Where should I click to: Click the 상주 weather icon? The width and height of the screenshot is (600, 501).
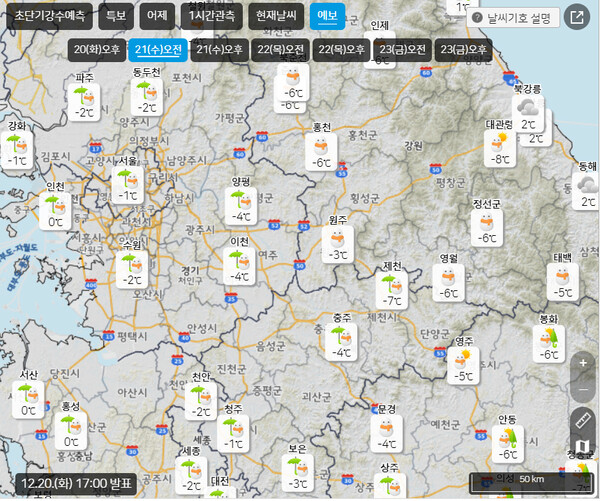click(x=390, y=486)
